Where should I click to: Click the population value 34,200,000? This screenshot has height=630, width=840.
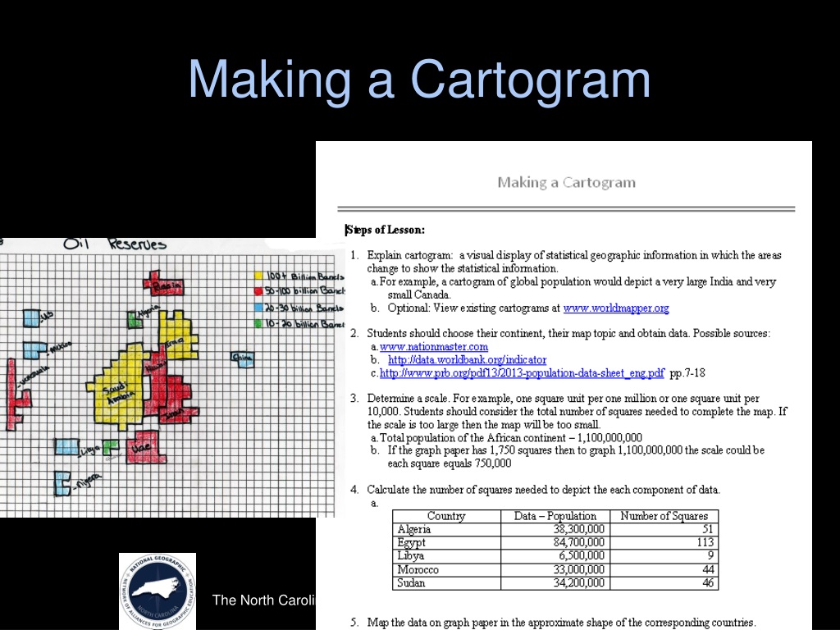[578, 583]
